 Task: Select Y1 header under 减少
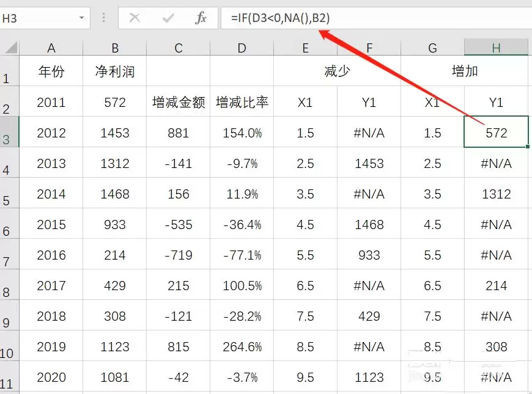pos(369,102)
